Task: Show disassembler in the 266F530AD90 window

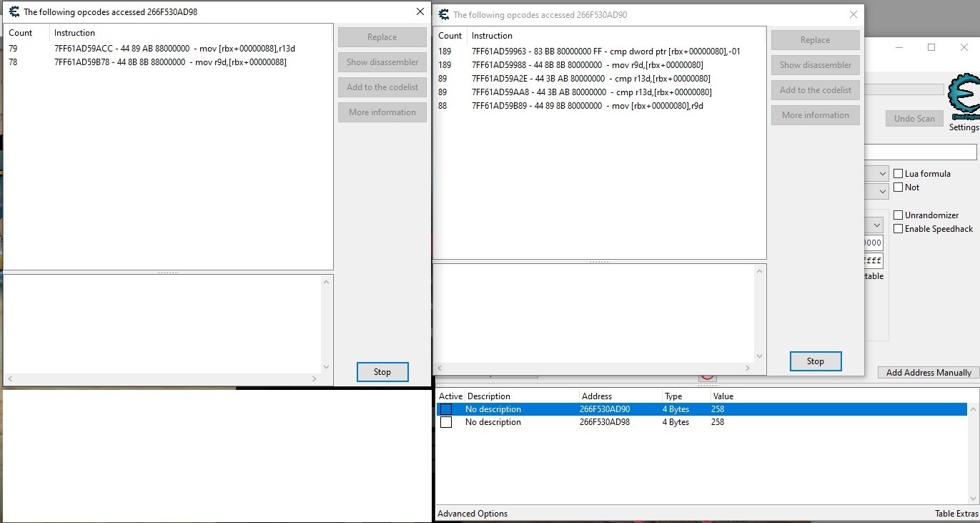Action: [816, 65]
